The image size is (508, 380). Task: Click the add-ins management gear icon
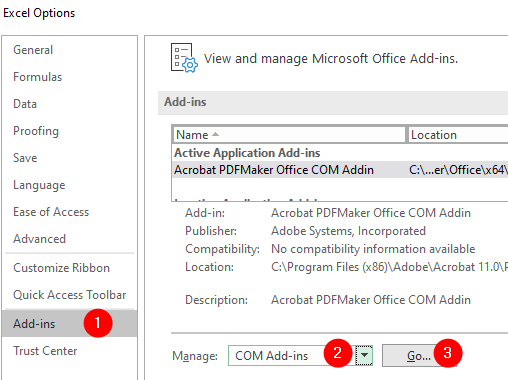click(184, 58)
